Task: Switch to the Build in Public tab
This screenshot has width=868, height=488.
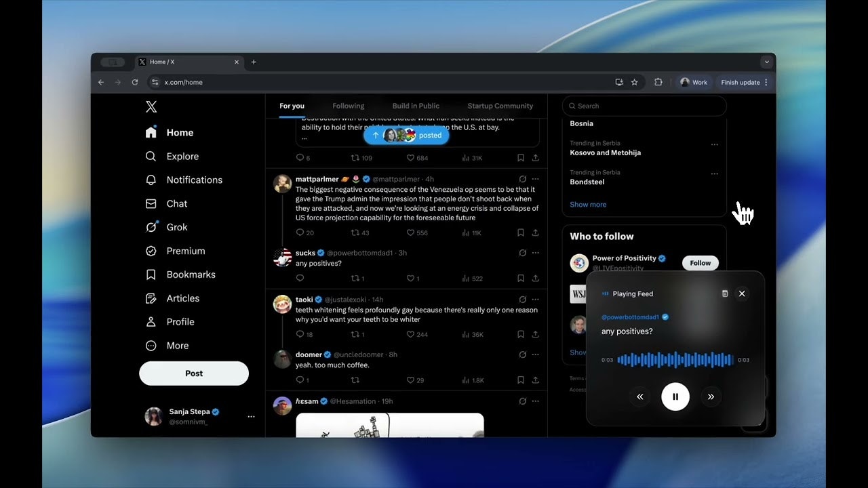Action: pos(416,106)
